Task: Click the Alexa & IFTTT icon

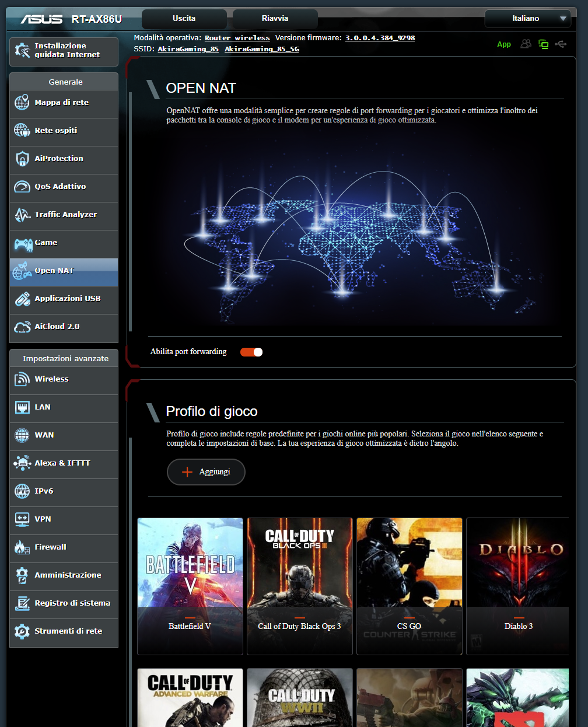Action: 22,463
